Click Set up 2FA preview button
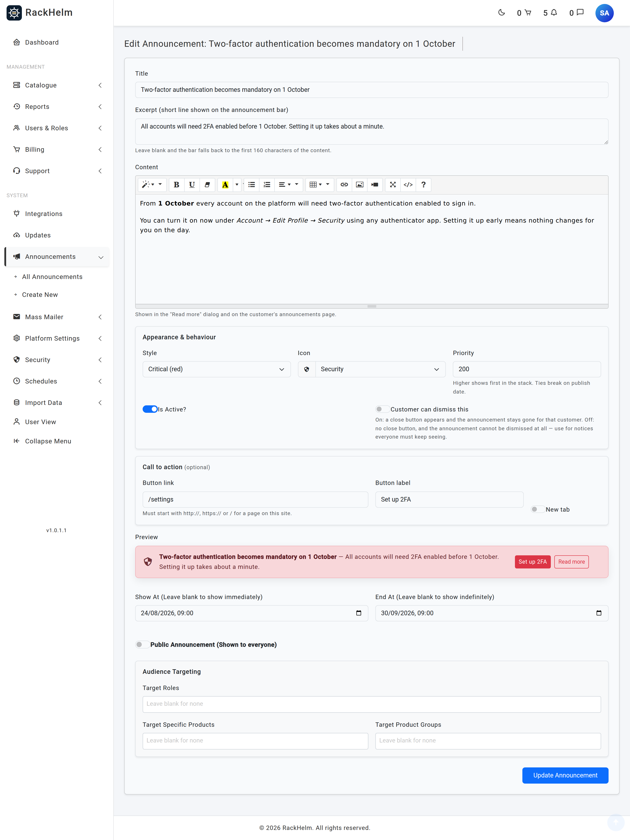The image size is (630, 840). point(532,562)
